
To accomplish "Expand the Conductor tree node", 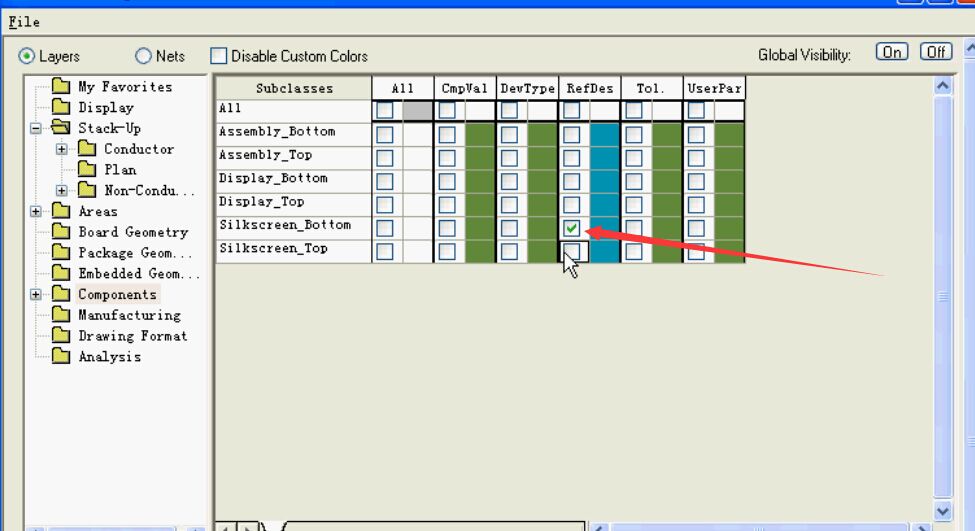I will [62, 149].
